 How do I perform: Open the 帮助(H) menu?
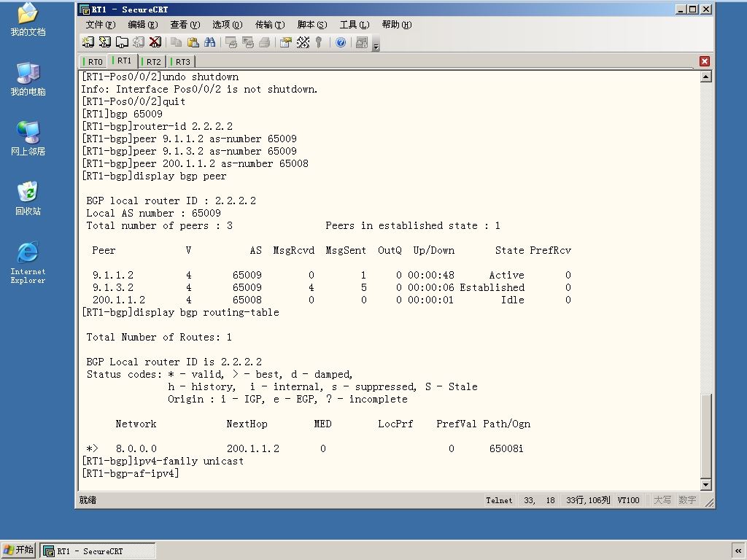[x=397, y=25]
